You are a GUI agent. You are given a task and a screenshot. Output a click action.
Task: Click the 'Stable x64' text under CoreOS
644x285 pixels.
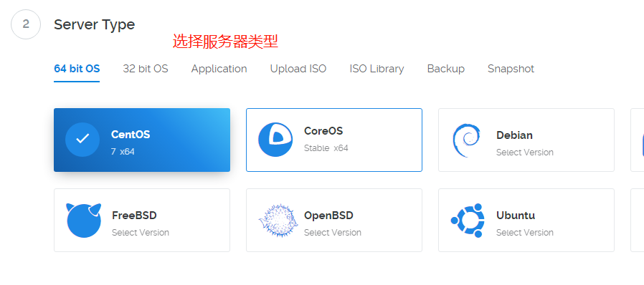[x=326, y=148]
